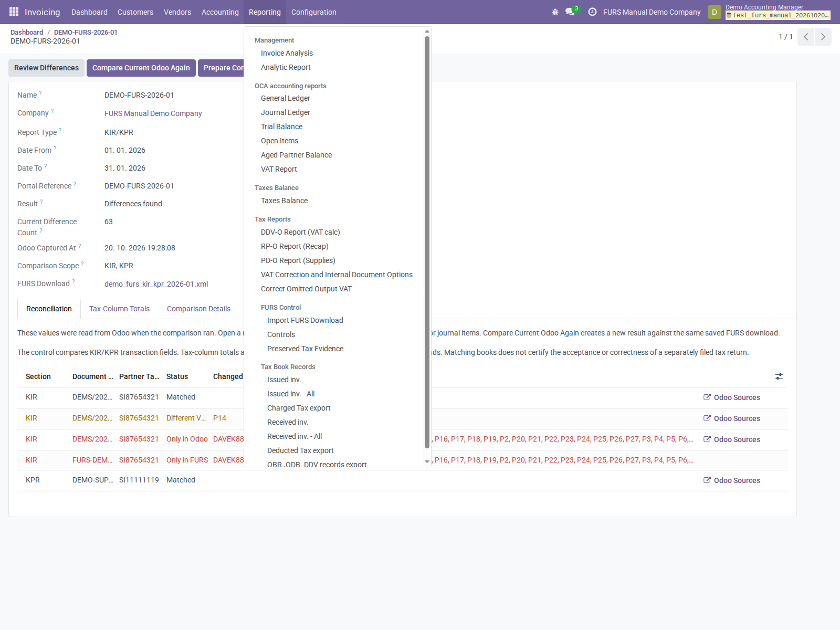Switch to the Reconciliation tab
This screenshot has width=840, height=630.
tap(49, 309)
